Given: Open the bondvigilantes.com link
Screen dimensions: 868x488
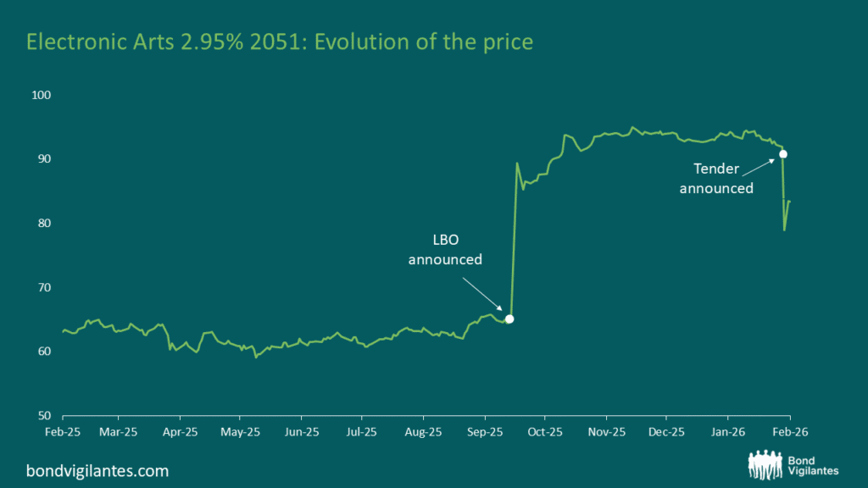Looking at the screenshot, I should pyautogui.click(x=97, y=470).
